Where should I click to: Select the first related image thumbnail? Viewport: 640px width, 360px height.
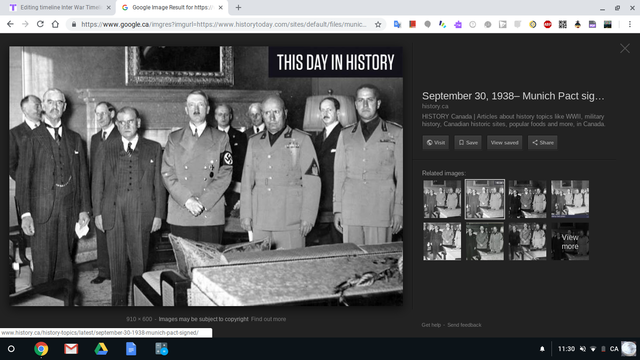click(442, 199)
